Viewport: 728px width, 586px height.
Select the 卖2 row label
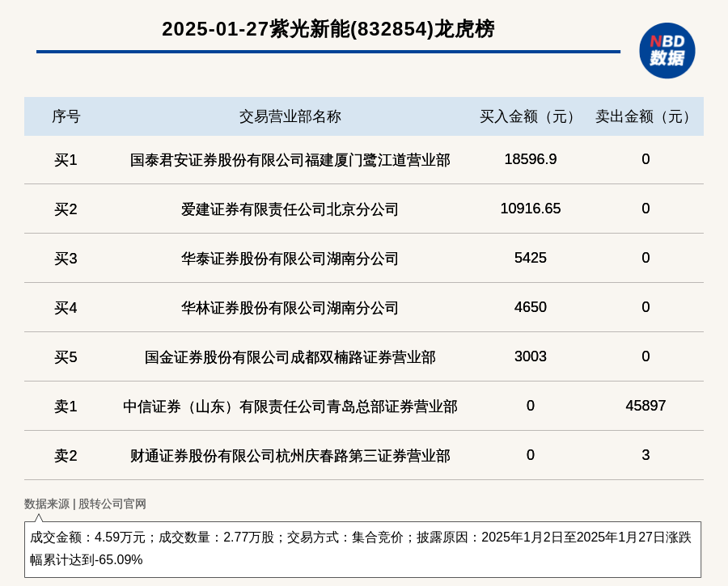66,456
